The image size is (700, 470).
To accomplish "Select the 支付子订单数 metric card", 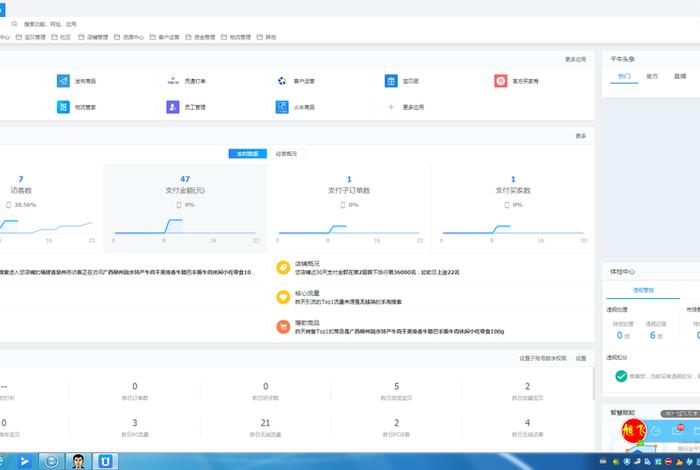I will pos(349,208).
